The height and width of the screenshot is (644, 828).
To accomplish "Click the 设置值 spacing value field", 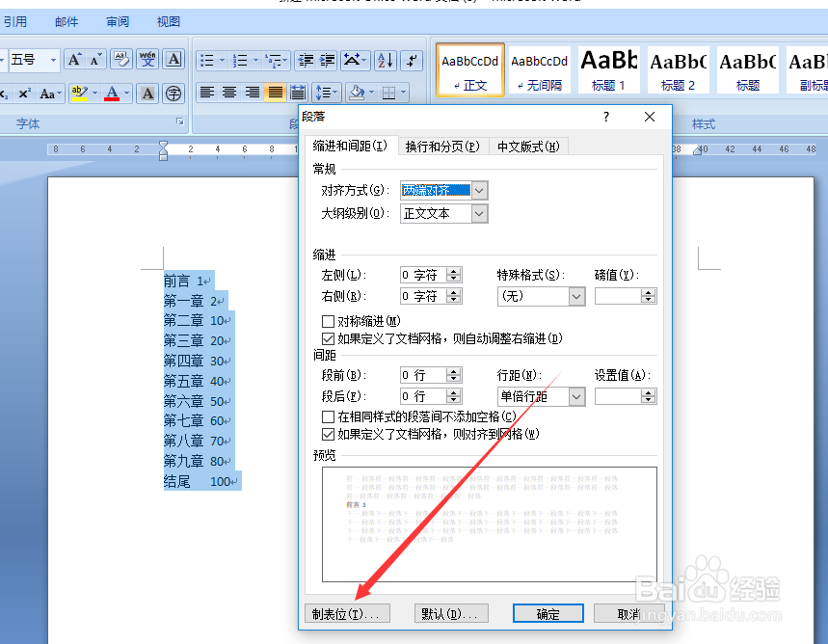I will (618, 396).
